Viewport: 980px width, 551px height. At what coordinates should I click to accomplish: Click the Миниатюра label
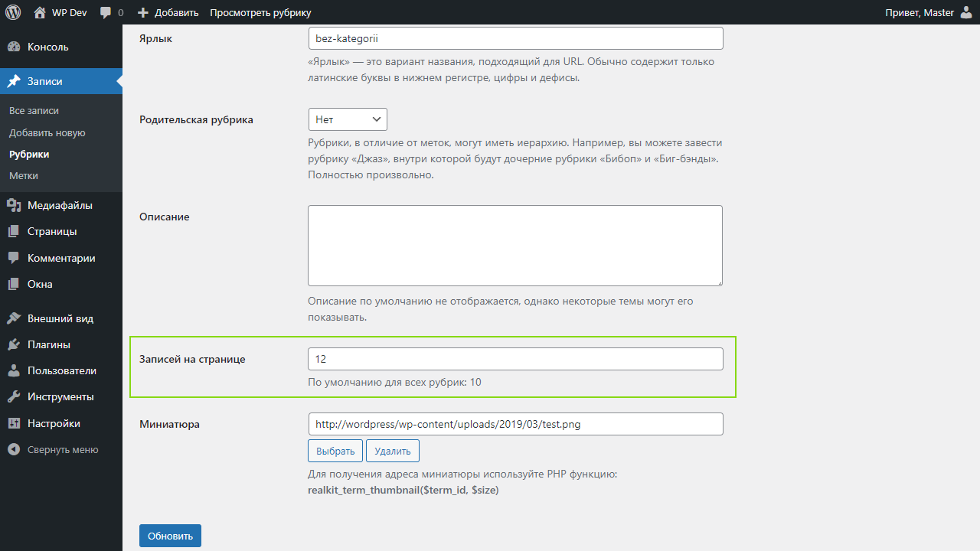click(169, 424)
